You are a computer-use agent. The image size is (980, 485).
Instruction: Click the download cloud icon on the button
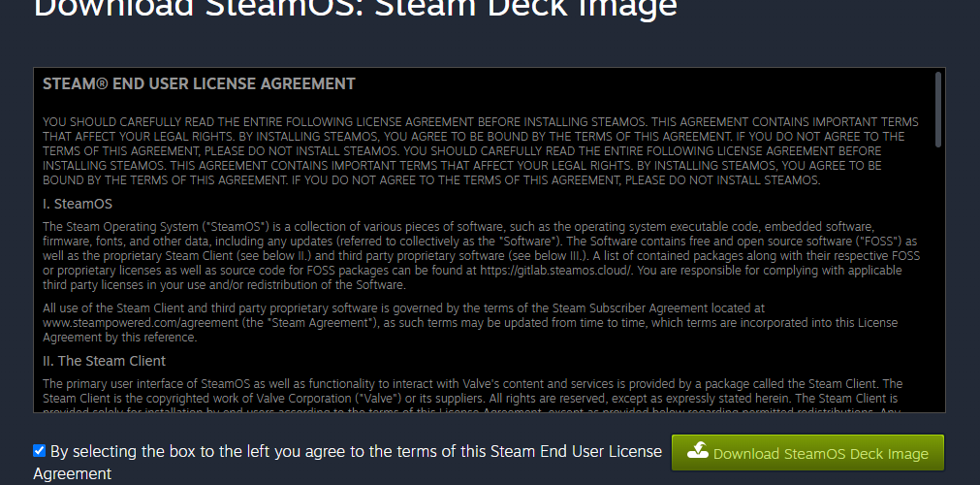tap(698, 451)
